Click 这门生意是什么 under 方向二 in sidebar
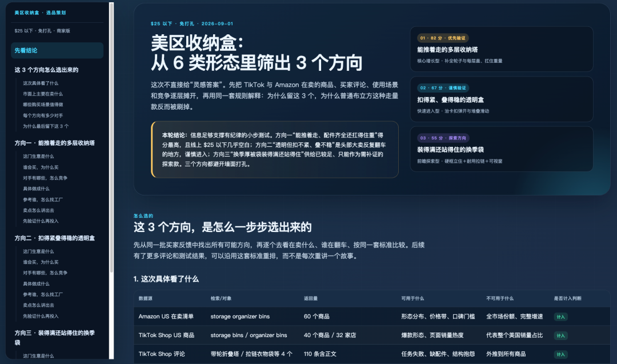The width and height of the screenshot is (617, 364). pyautogui.click(x=39, y=251)
